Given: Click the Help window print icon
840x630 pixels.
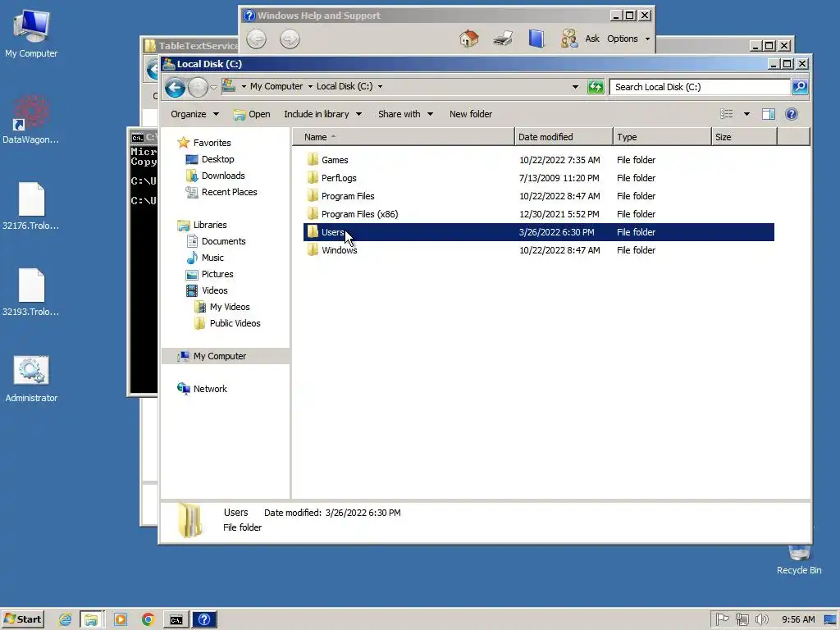Looking at the screenshot, I should tap(503, 39).
